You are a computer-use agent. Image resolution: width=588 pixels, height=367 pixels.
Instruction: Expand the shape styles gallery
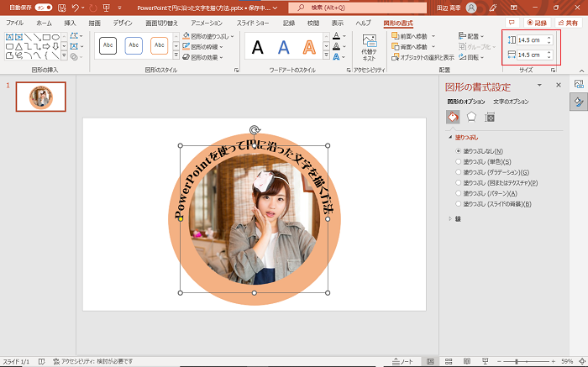tap(176, 55)
